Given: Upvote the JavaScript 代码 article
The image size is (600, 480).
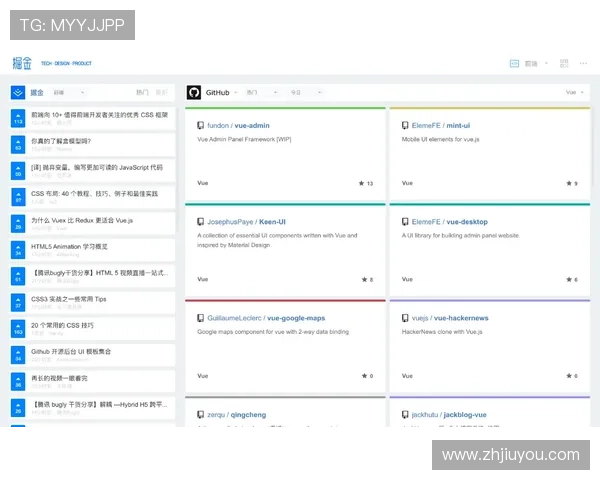Looking at the screenshot, I should [x=18, y=171].
